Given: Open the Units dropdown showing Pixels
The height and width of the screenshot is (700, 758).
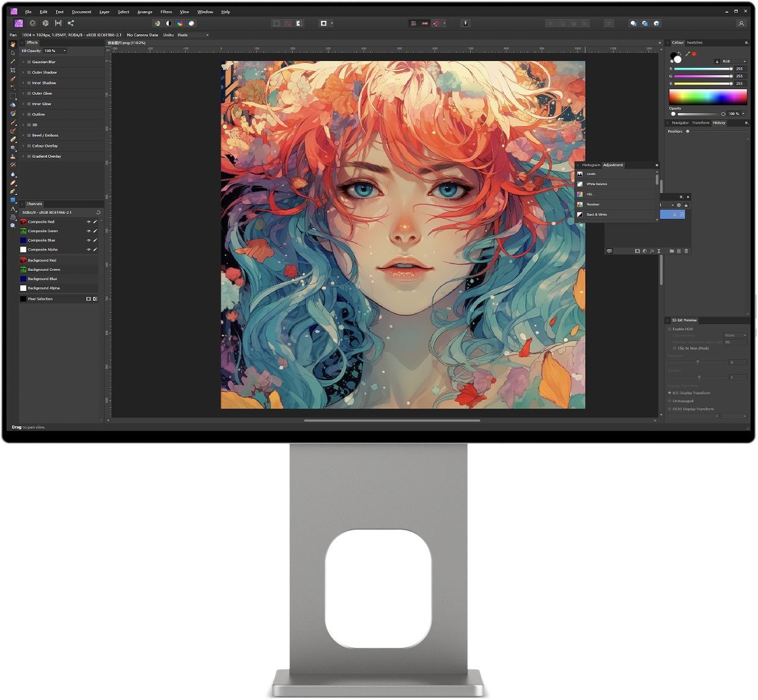Looking at the screenshot, I should point(193,35).
